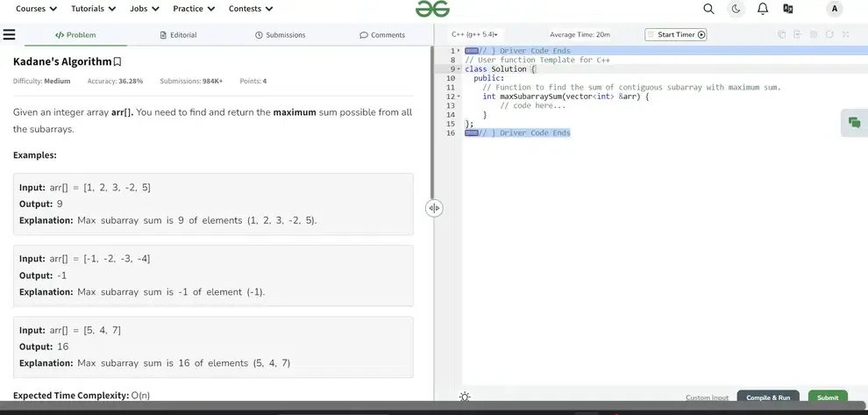This screenshot has width=868, height=415.
Task: Start the timer
Action: click(x=676, y=34)
